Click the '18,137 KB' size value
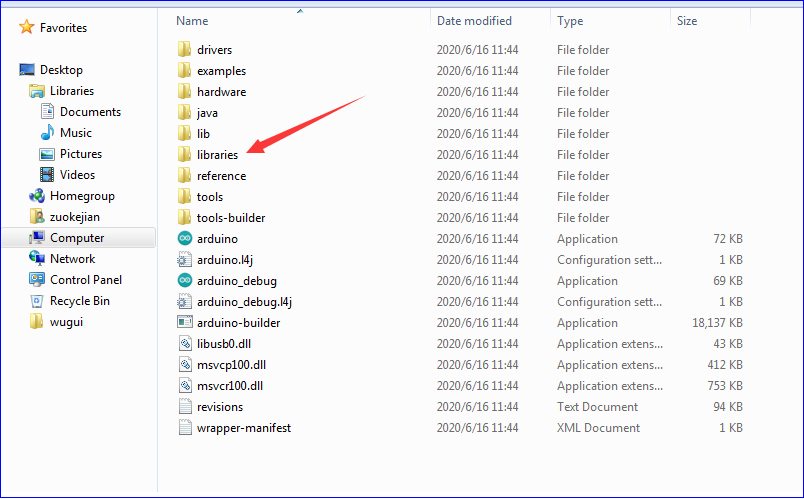 tap(717, 323)
